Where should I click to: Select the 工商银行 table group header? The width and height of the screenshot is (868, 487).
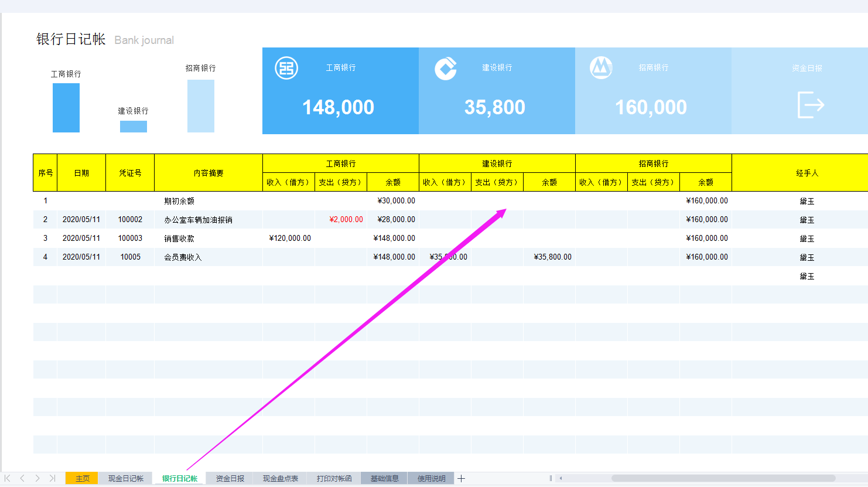coord(341,164)
